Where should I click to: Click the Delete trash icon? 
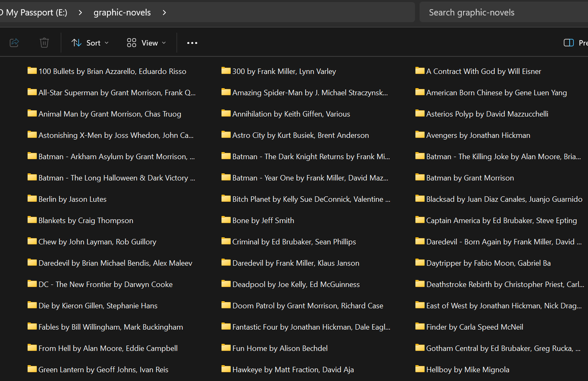44,43
